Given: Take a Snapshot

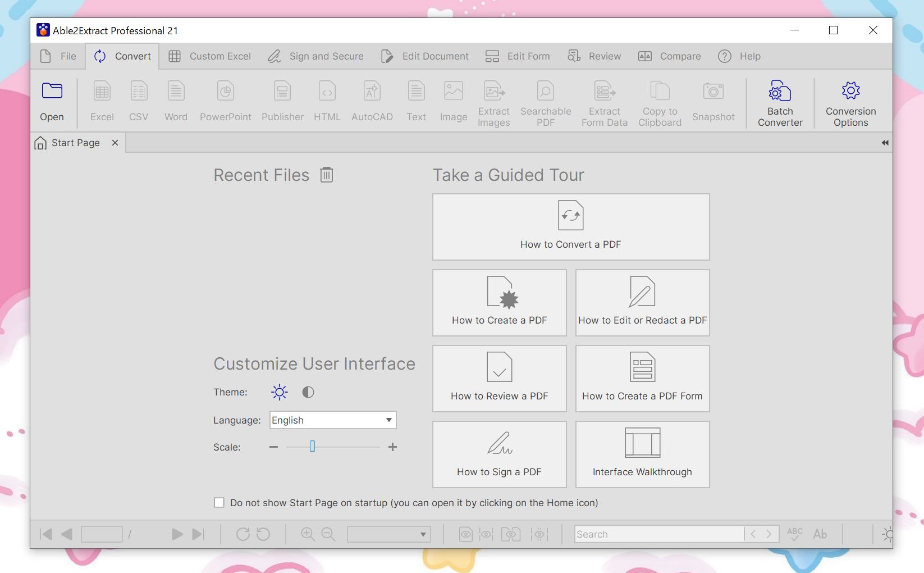Looking at the screenshot, I should point(713,102).
